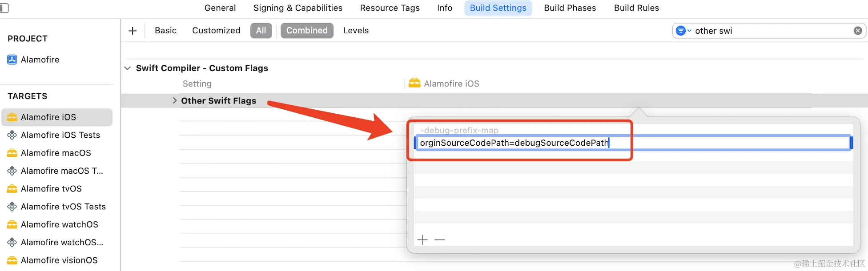Click the Alamofire tvOS toolbox icon
The width and height of the screenshot is (868, 271).
coord(12,189)
